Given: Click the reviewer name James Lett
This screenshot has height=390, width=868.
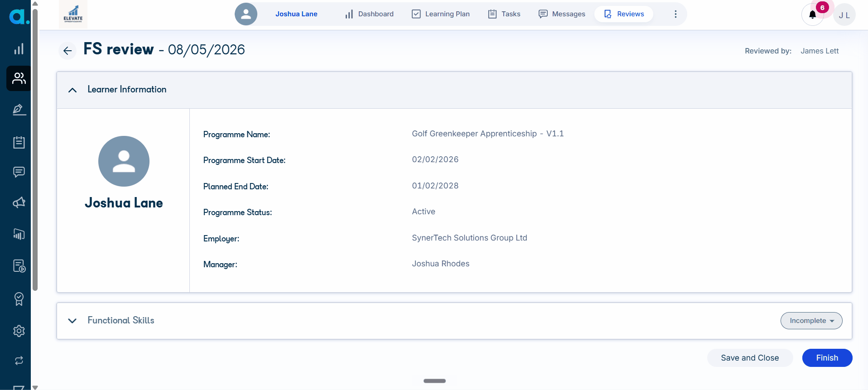Looking at the screenshot, I should point(820,51).
